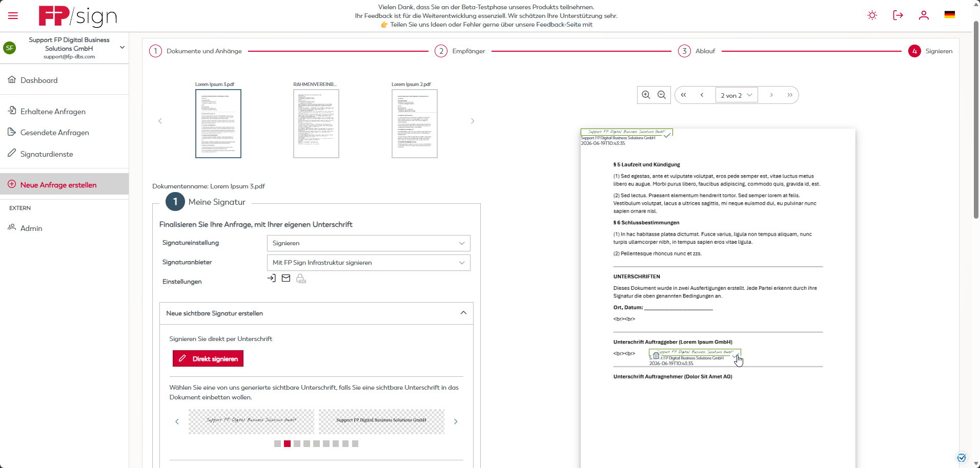Open the Signaturanbieter dropdown

(369, 263)
